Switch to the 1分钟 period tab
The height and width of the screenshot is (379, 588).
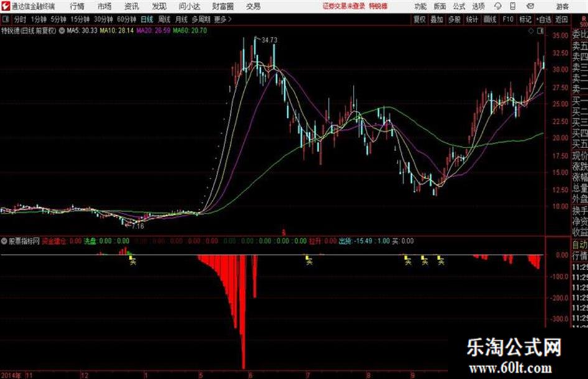(38, 19)
